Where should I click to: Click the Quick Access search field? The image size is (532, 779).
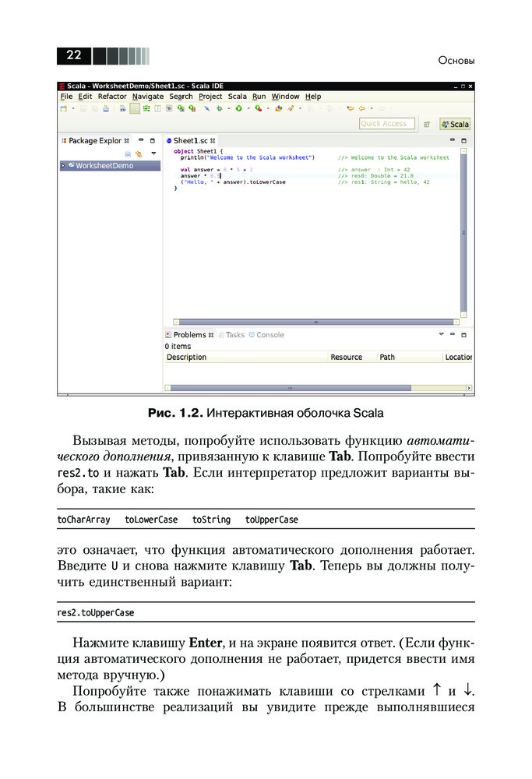[x=387, y=124]
